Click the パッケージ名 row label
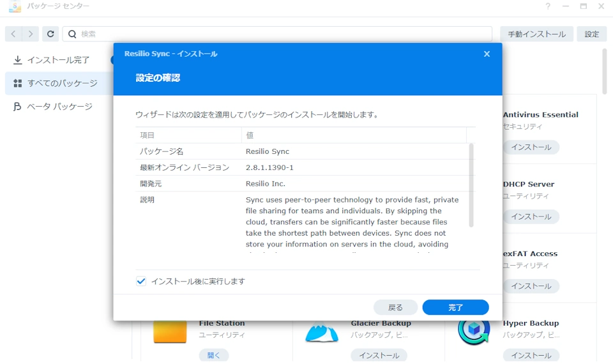The height and width of the screenshot is (364, 613). (162, 151)
